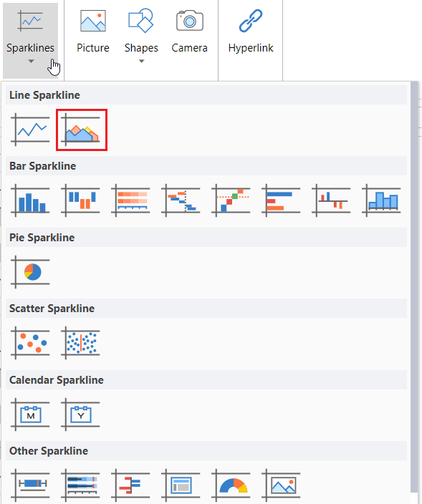Screen dimensions: 422x504
Task: Open the Shapes dropdown arrow
Action: click(142, 61)
